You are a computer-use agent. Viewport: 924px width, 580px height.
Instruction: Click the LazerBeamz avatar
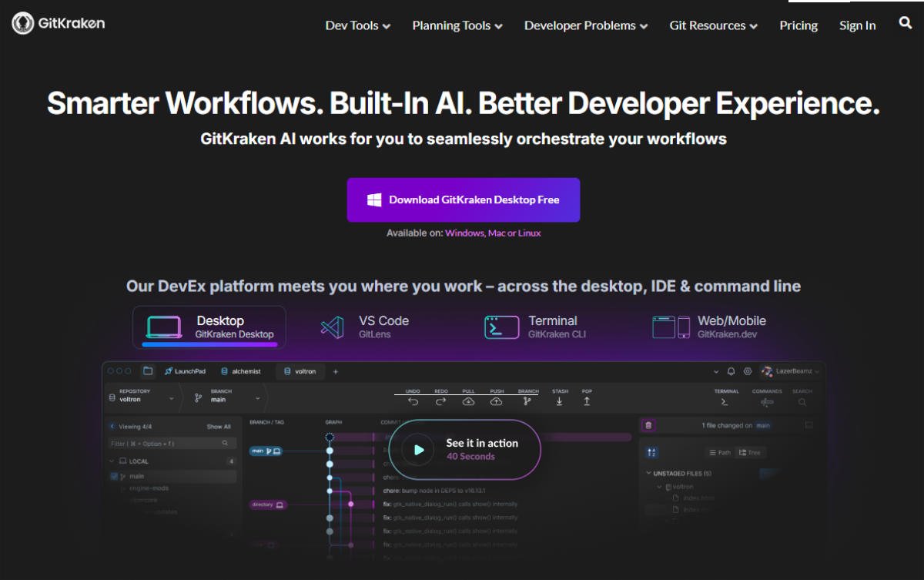(767, 371)
